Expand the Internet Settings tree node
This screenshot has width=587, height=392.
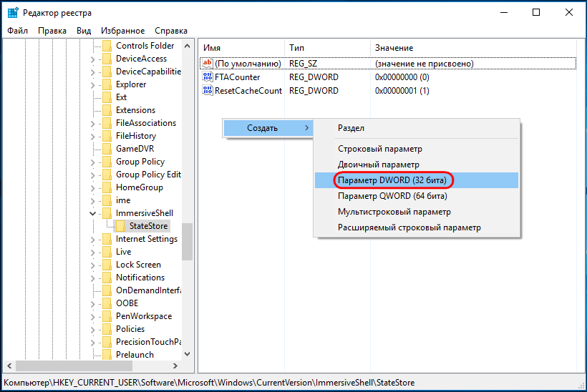tap(92, 239)
